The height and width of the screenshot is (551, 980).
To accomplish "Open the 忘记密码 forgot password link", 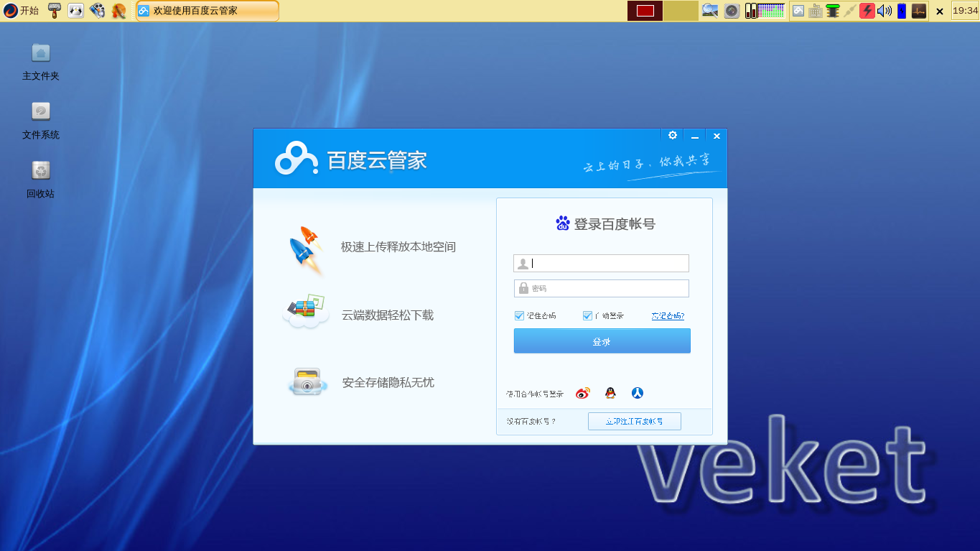I will [x=668, y=315].
